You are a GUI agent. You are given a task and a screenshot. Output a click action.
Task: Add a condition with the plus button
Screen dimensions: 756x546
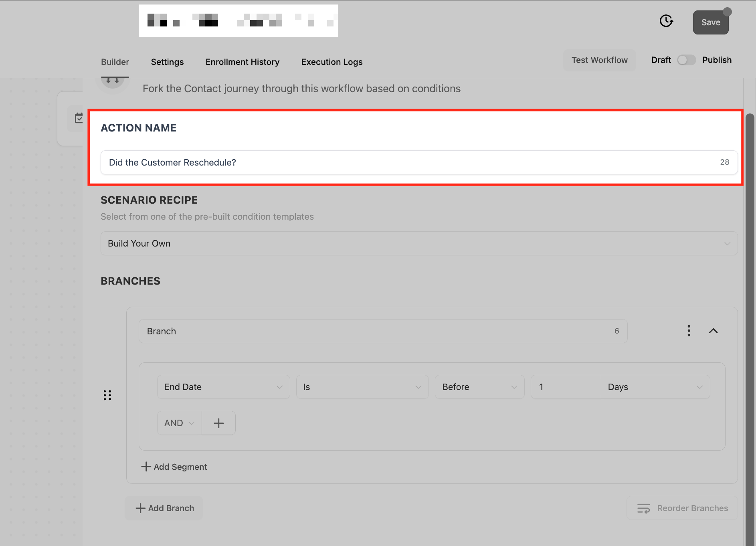pyautogui.click(x=218, y=423)
